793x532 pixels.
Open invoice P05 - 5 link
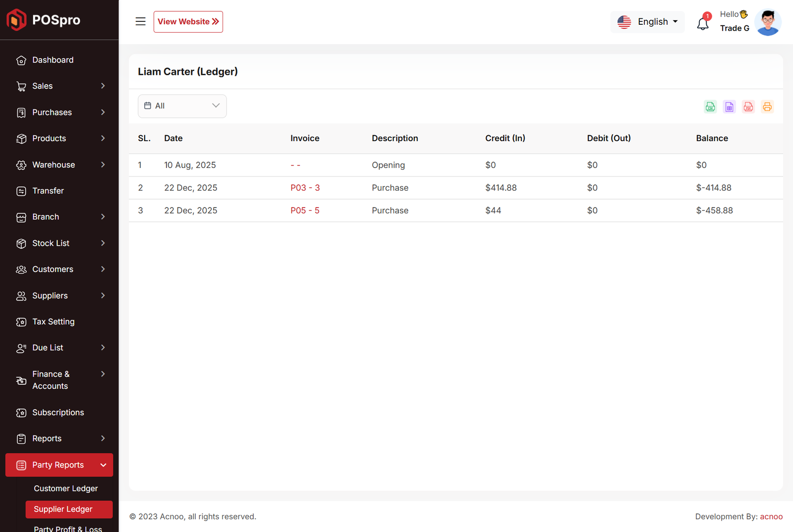[305, 211]
